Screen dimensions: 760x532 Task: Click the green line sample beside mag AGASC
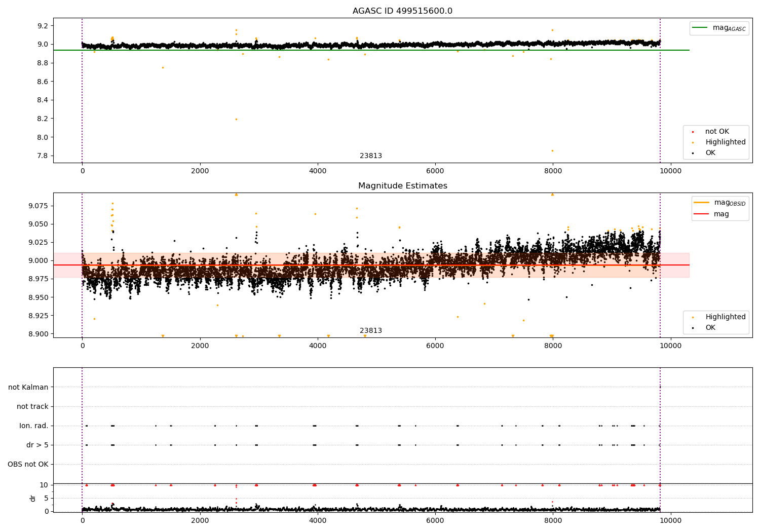(700, 28)
